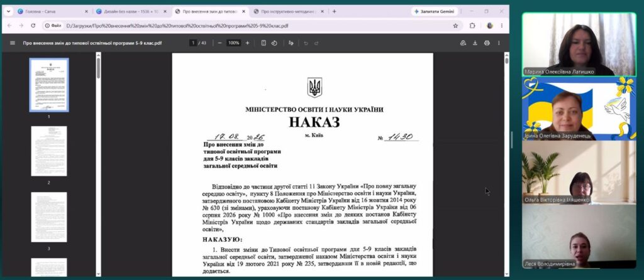The image size is (644, 280).
Task: Open a new browser tab
Action: coord(334,11)
